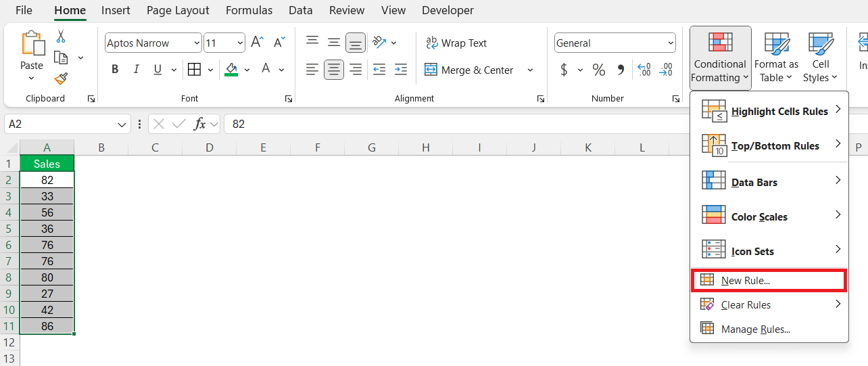Switch to the Formulas tab
The image size is (868, 366).
[x=249, y=10]
